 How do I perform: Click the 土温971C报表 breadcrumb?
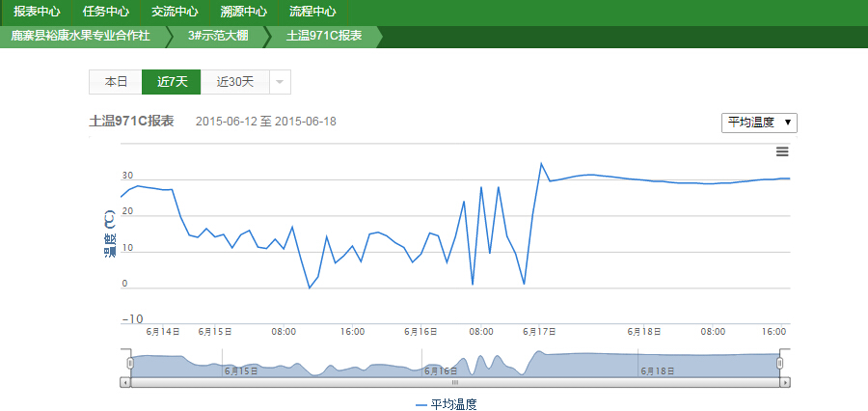[x=324, y=36]
